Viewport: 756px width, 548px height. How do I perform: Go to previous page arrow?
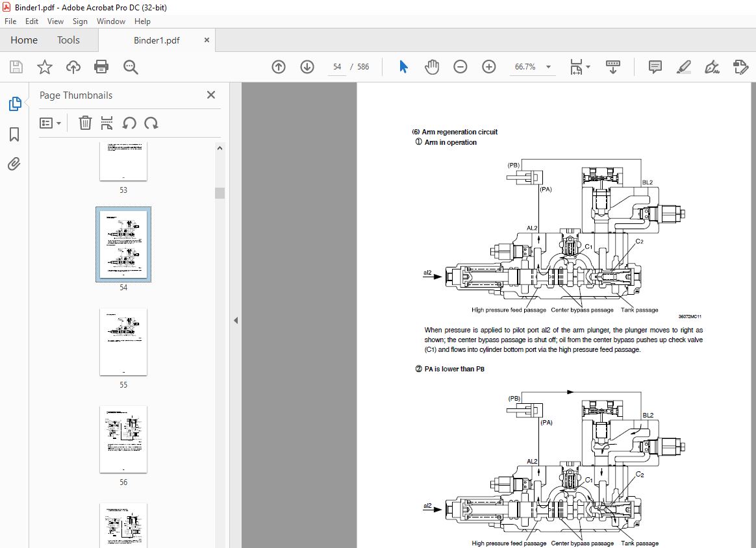[279, 67]
